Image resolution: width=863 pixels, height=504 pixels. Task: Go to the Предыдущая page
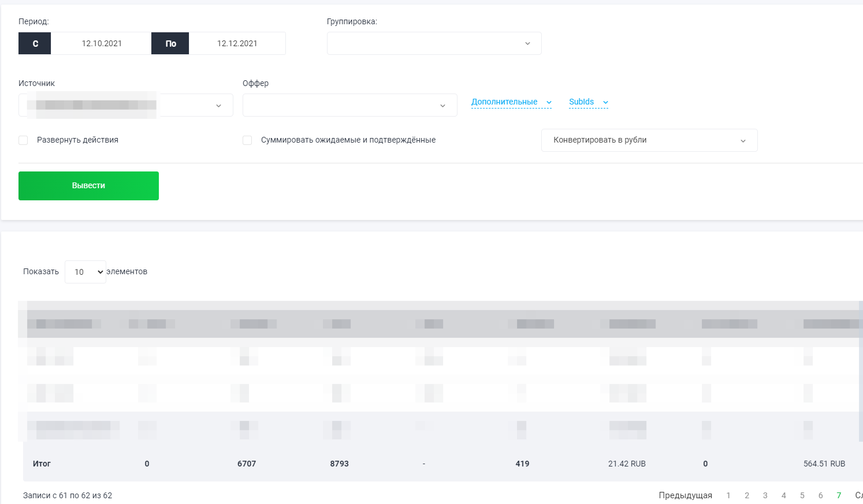tap(685, 495)
